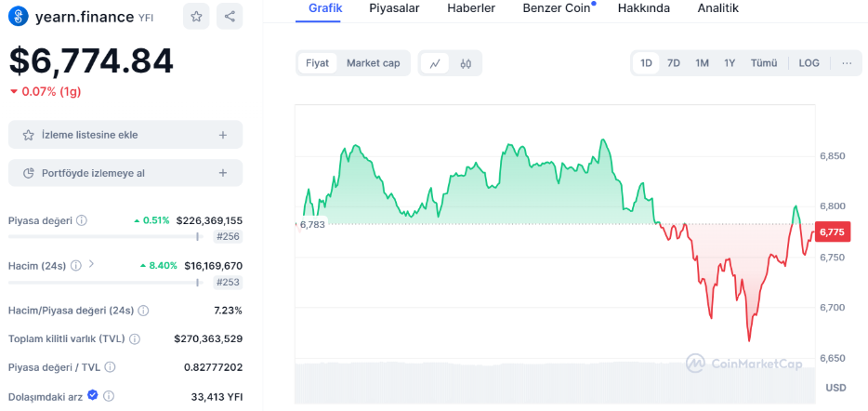Select Market cap chart mode
Viewport: 868px width, 411px height.
point(373,63)
